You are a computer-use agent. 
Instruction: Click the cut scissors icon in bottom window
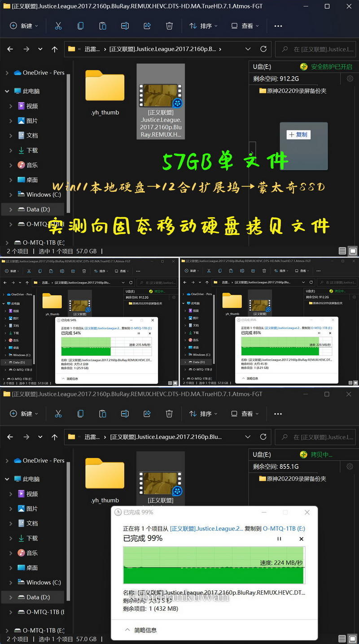point(58,414)
